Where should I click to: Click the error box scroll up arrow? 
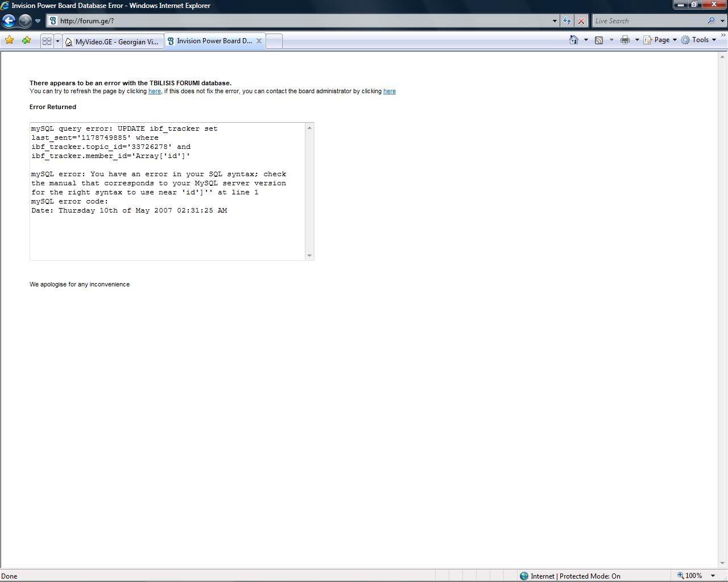pos(309,128)
